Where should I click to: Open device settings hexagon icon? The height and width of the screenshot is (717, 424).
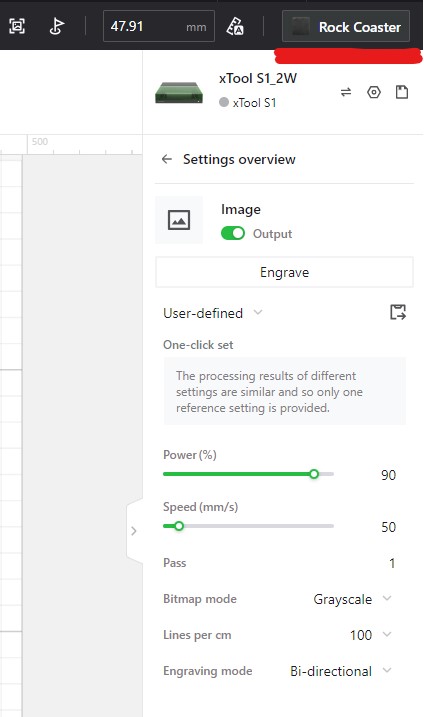point(374,92)
